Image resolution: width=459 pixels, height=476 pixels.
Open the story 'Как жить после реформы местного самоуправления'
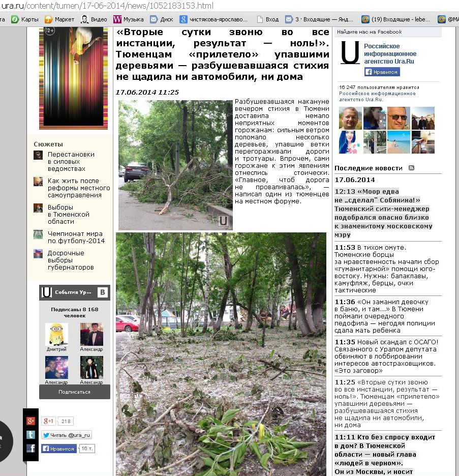[x=79, y=188]
